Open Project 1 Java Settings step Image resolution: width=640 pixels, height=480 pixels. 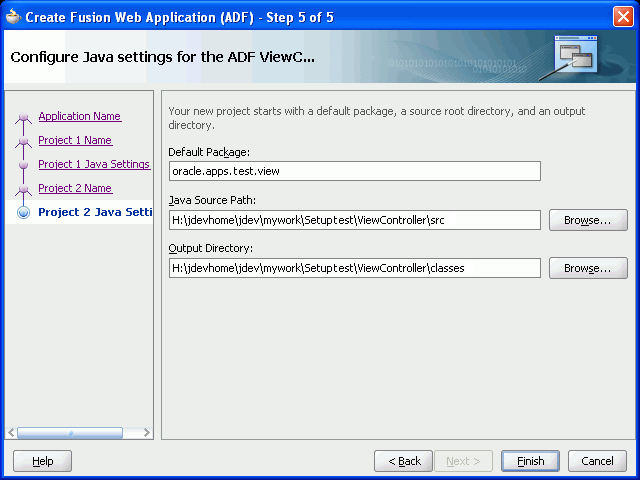click(x=94, y=164)
